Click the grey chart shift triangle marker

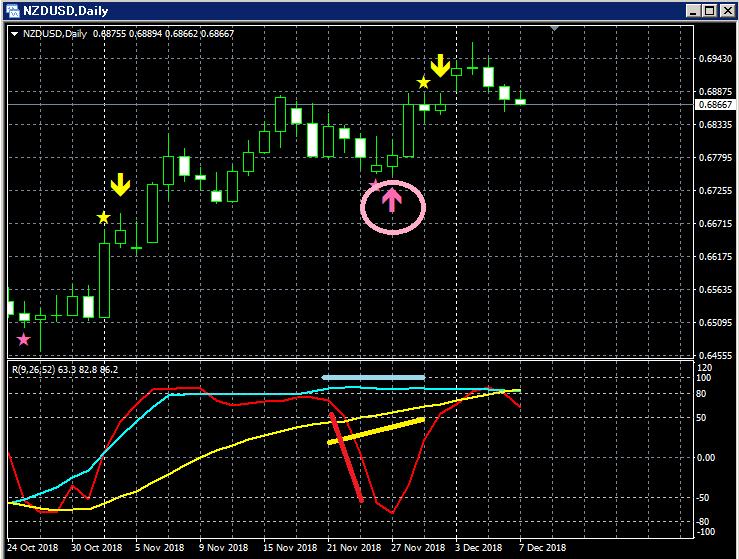pos(555,29)
